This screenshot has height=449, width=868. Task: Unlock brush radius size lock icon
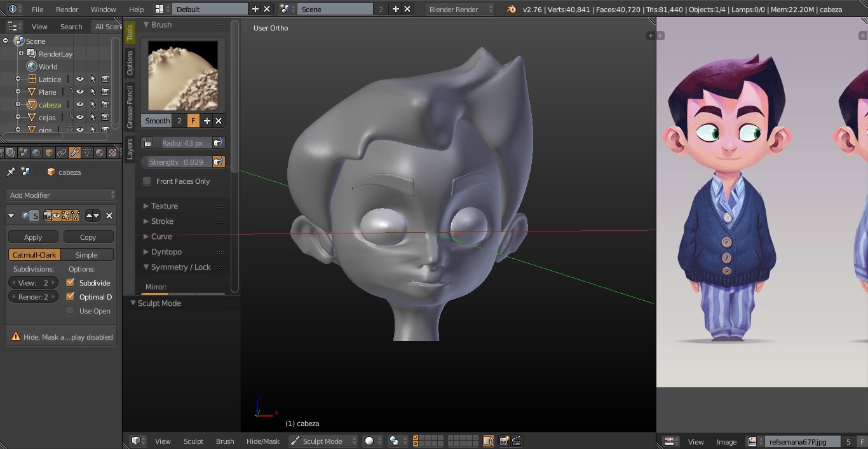pos(147,143)
